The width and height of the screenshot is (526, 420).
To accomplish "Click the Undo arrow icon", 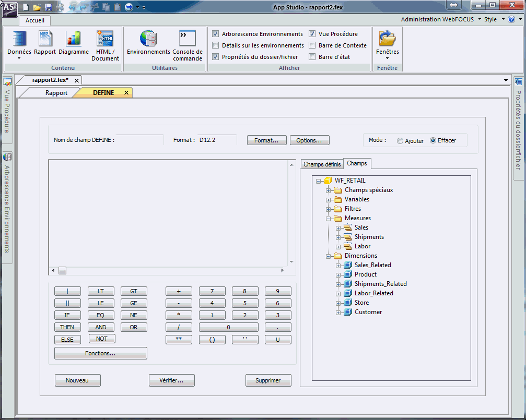I will [72, 7].
